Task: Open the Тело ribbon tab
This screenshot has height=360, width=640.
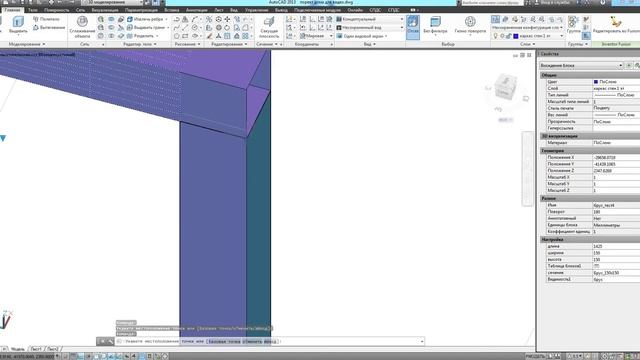Action: 33,10
